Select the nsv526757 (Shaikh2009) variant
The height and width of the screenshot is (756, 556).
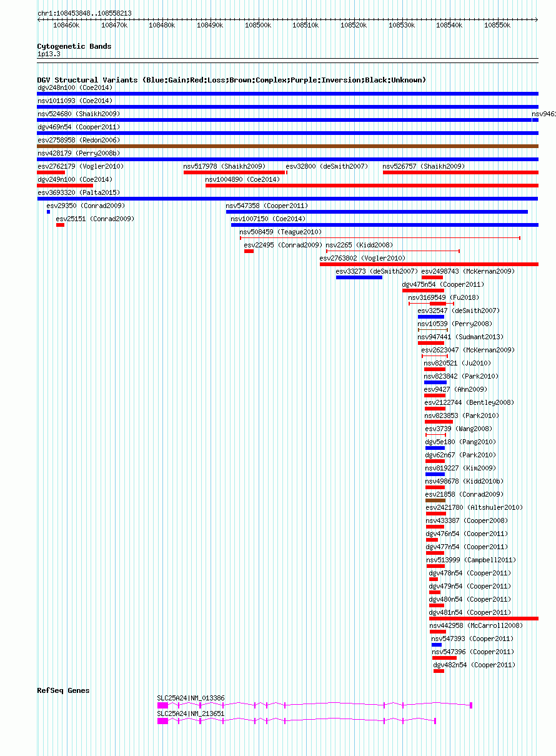tap(460, 172)
